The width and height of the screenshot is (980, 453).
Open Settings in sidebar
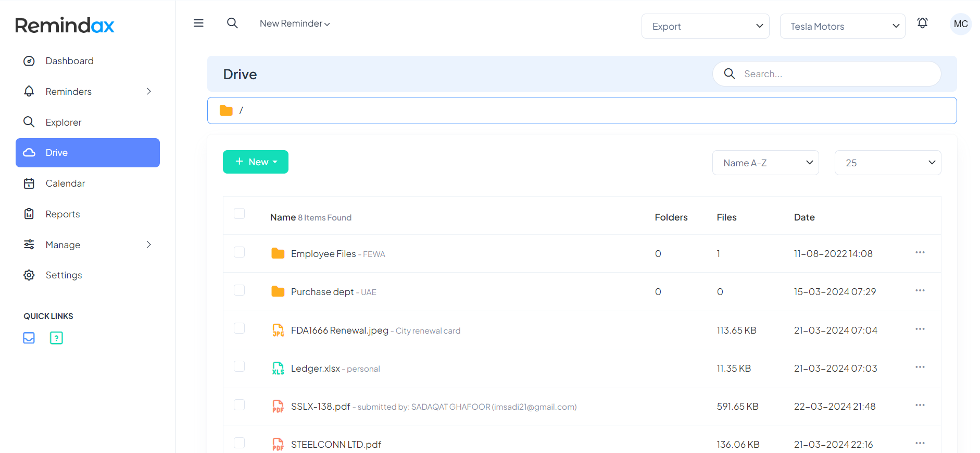pos(87,275)
